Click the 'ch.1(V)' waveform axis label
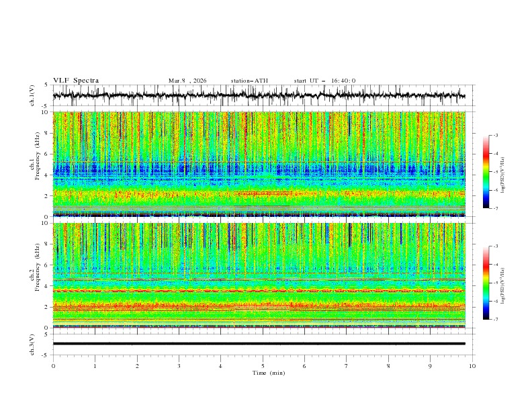532x411 pixels. click(x=32, y=95)
